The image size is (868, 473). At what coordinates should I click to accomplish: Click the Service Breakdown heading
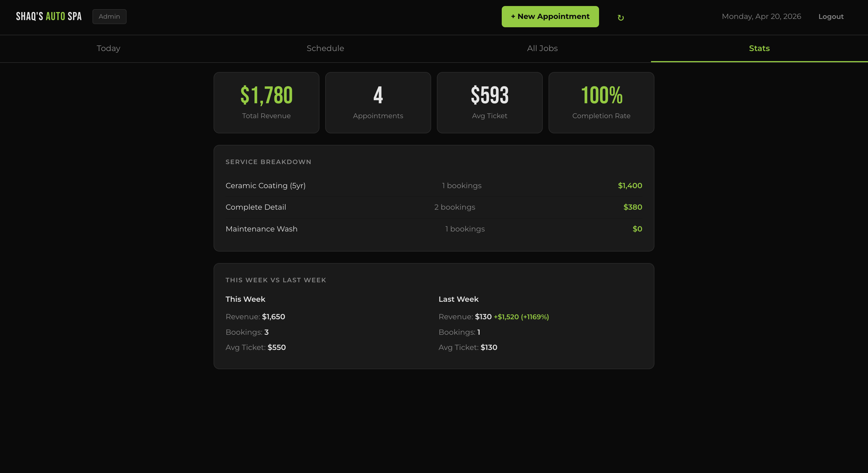coord(268,162)
